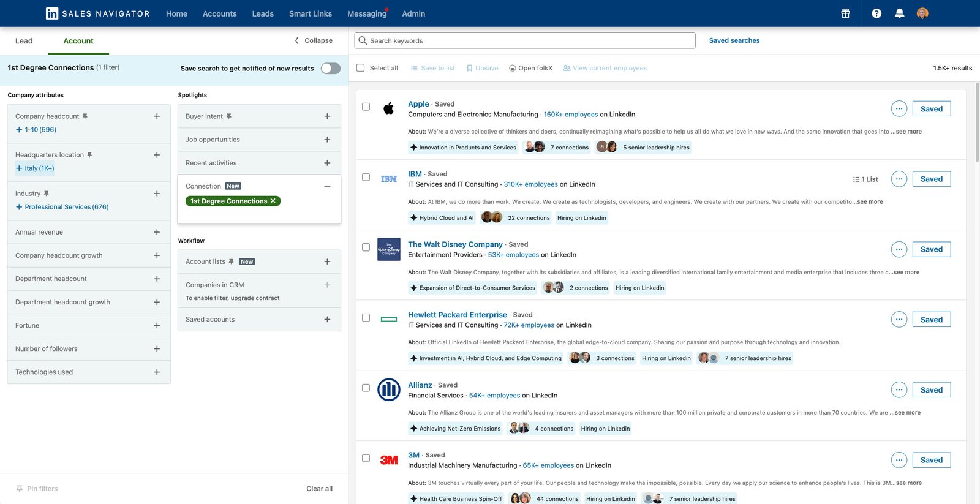Focus the Search keywords field
Image resolution: width=980 pixels, height=504 pixels.
click(525, 41)
